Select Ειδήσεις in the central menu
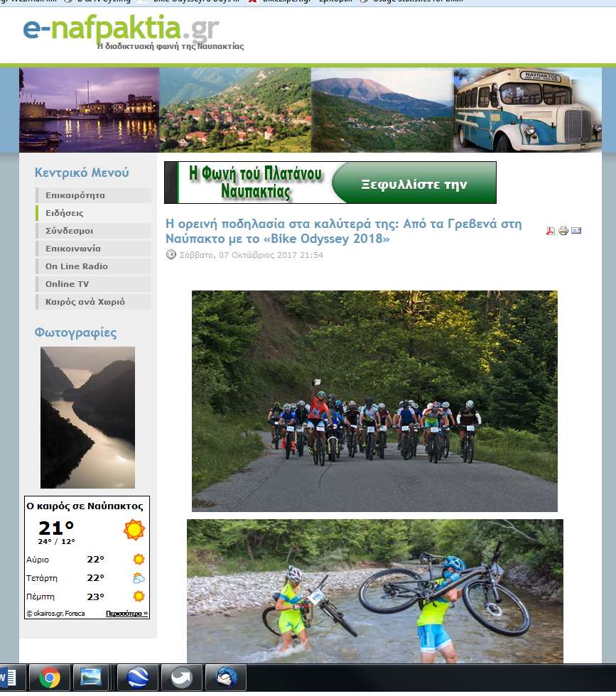 coord(93,213)
